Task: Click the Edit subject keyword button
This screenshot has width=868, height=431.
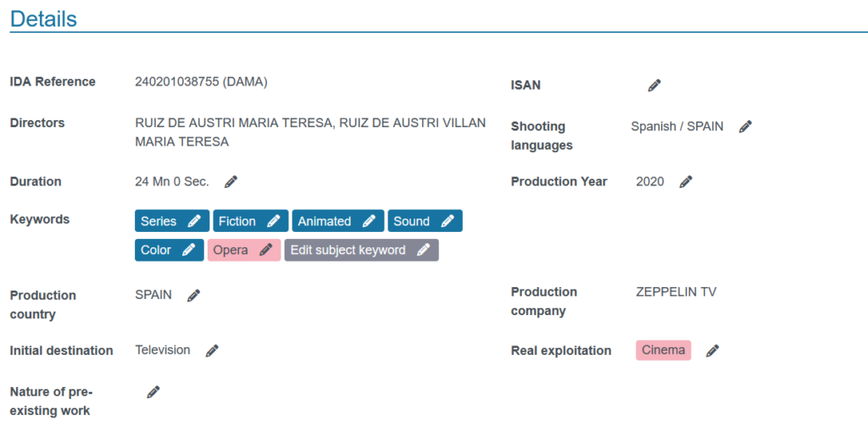Action: click(361, 250)
